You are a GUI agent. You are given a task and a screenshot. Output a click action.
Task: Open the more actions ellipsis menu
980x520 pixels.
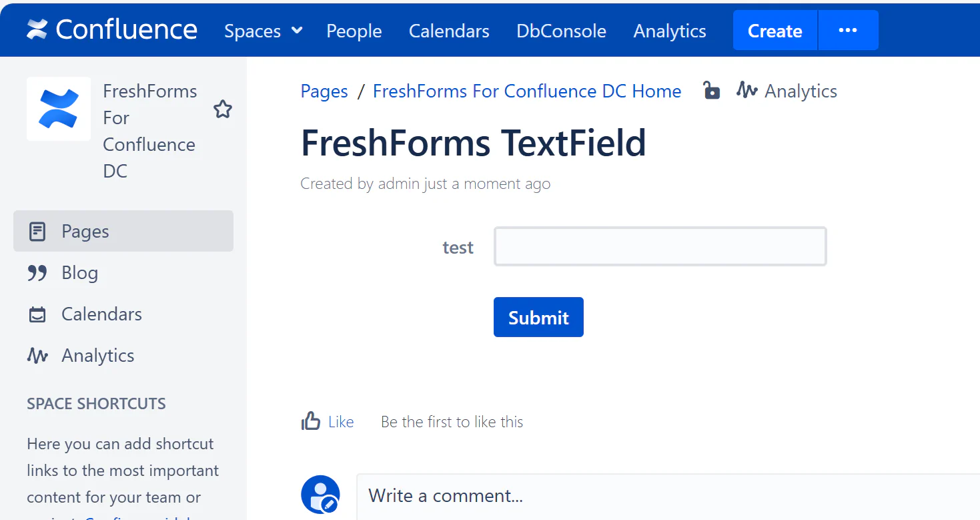847,29
